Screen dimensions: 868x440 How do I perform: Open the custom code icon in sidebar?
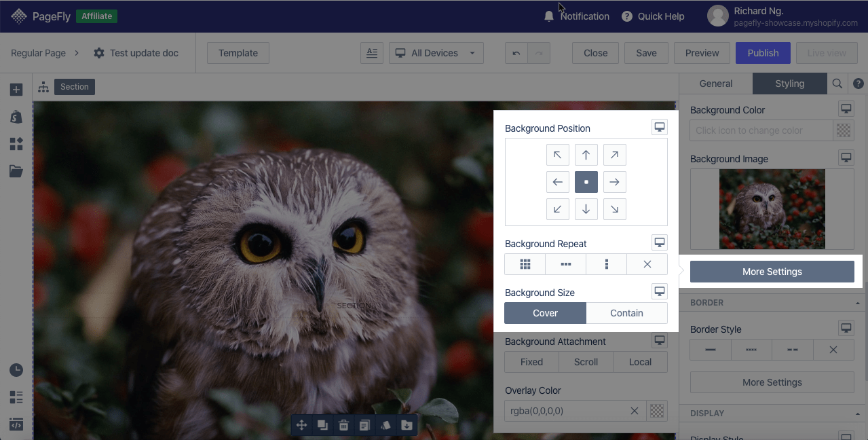click(16, 424)
